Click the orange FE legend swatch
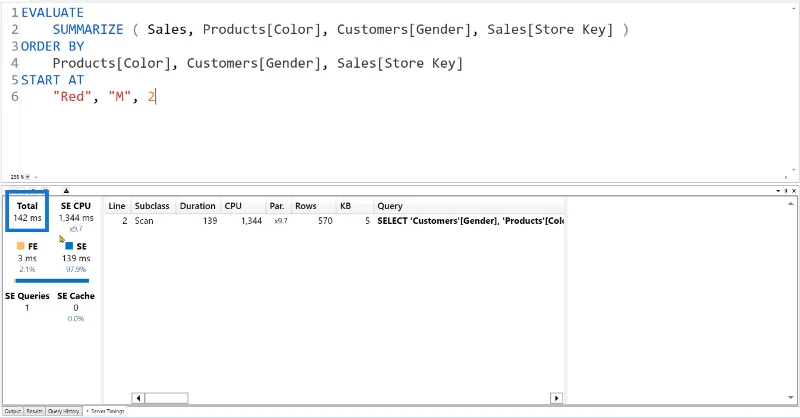Viewport: 800px width, 418px height. coord(20,246)
